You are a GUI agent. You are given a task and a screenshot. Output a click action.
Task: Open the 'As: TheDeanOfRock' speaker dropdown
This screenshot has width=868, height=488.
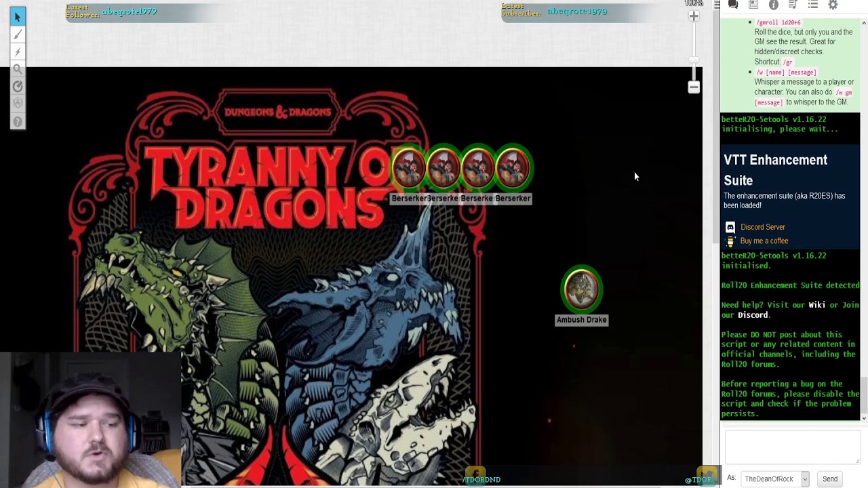point(775,479)
